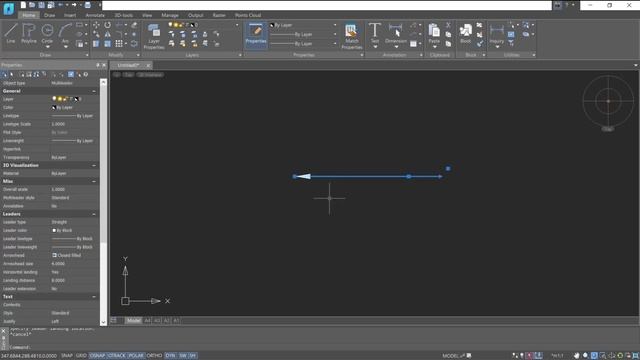Toggle POLAR tracking in status bar
Image resolution: width=640 pixels, height=360 pixels.
(x=136, y=356)
